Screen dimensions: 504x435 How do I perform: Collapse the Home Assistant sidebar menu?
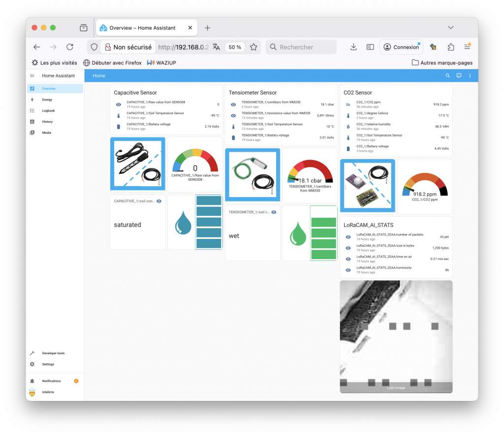32,76
